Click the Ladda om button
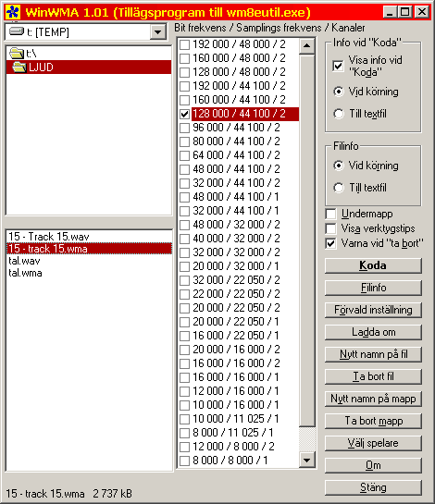Image resolution: width=435 pixels, height=504 pixels. pos(373,332)
